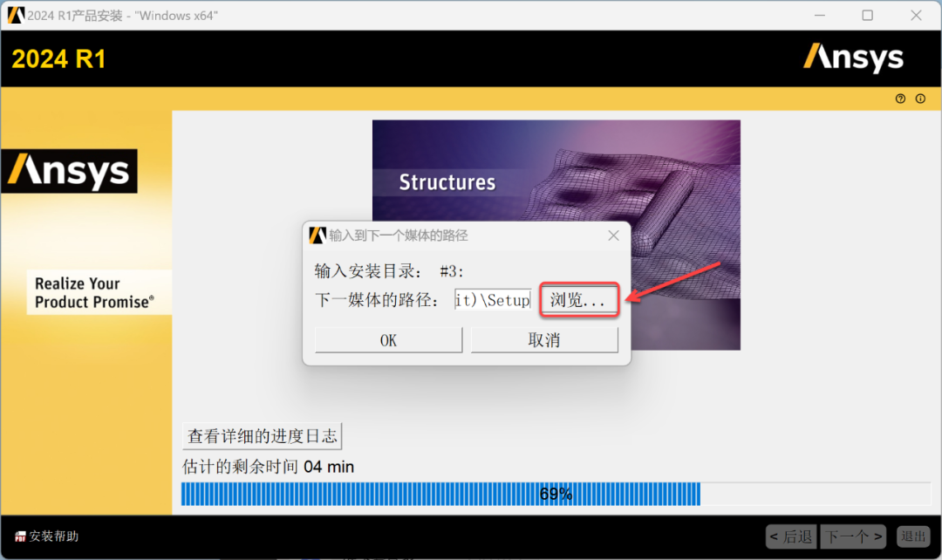Image resolution: width=942 pixels, height=560 pixels.
Task: Open 查看详细的进度日志 detailed progress log
Action: (x=262, y=435)
